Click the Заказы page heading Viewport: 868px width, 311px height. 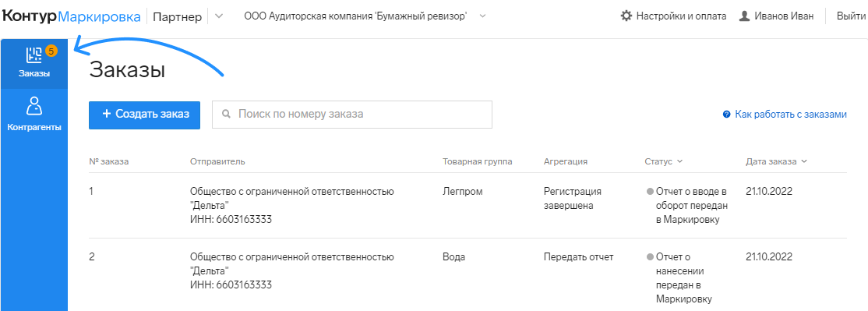[x=127, y=70]
